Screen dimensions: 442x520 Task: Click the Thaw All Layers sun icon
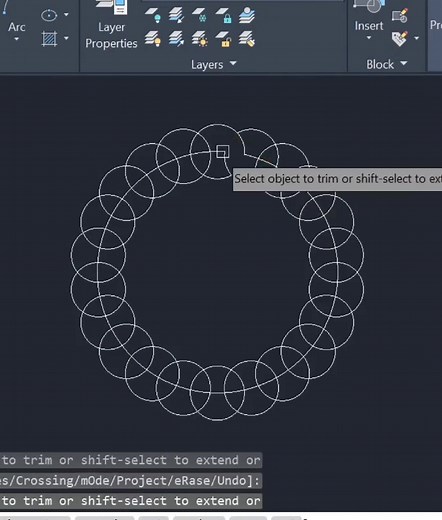click(200, 39)
